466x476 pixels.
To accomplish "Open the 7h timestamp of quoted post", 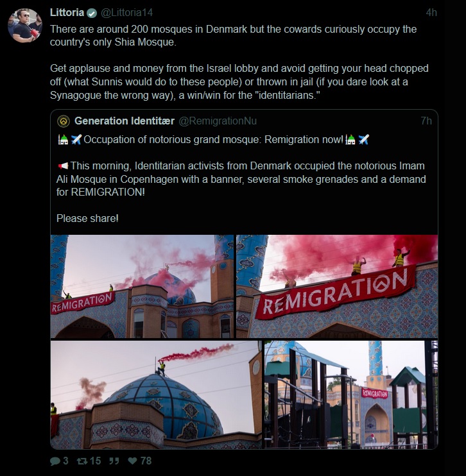I will click(426, 121).
